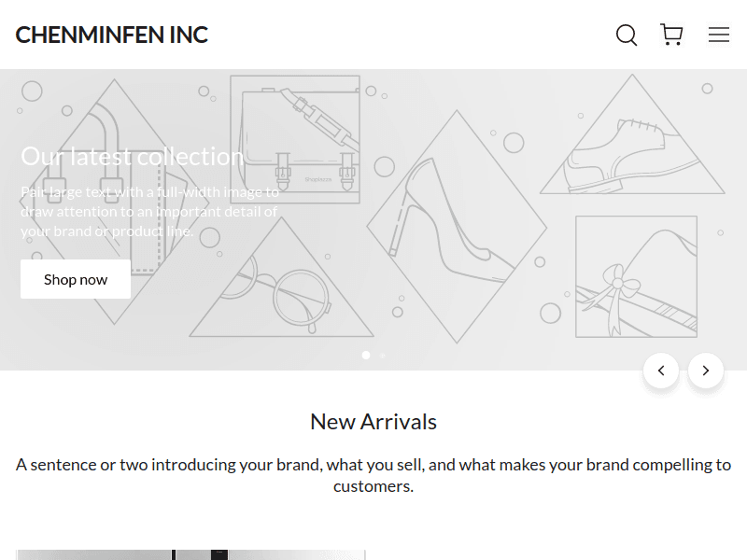The width and height of the screenshot is (747, 560).
Task: Click the banner description paragraph text
Action: coord(149,212)
